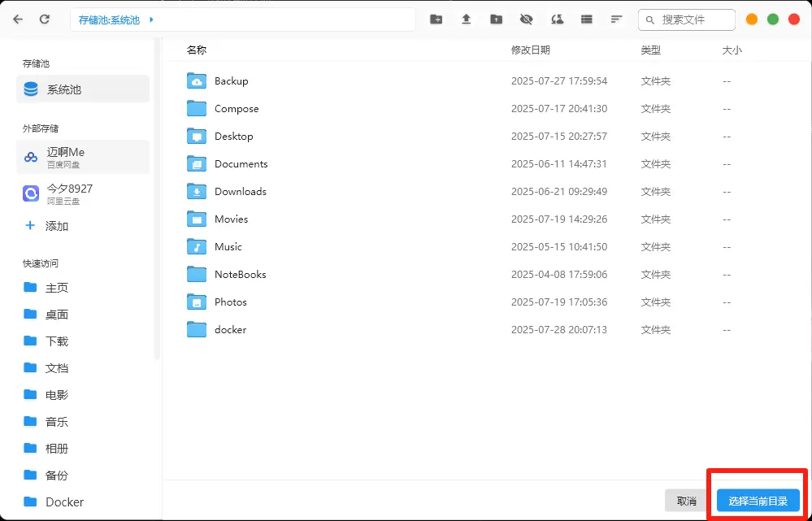Screen dimensions: 812x521
Task: Click the docker folder icon
Action: (197, 329)
